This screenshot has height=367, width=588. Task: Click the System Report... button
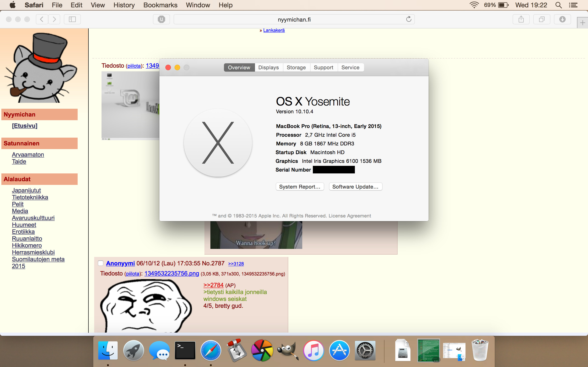click(300, 187)
